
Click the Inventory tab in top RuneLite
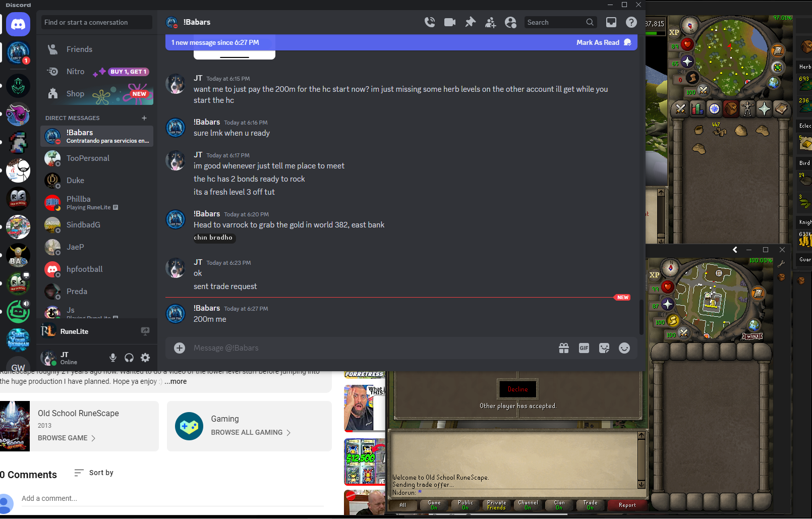click(x=731, y=108)
